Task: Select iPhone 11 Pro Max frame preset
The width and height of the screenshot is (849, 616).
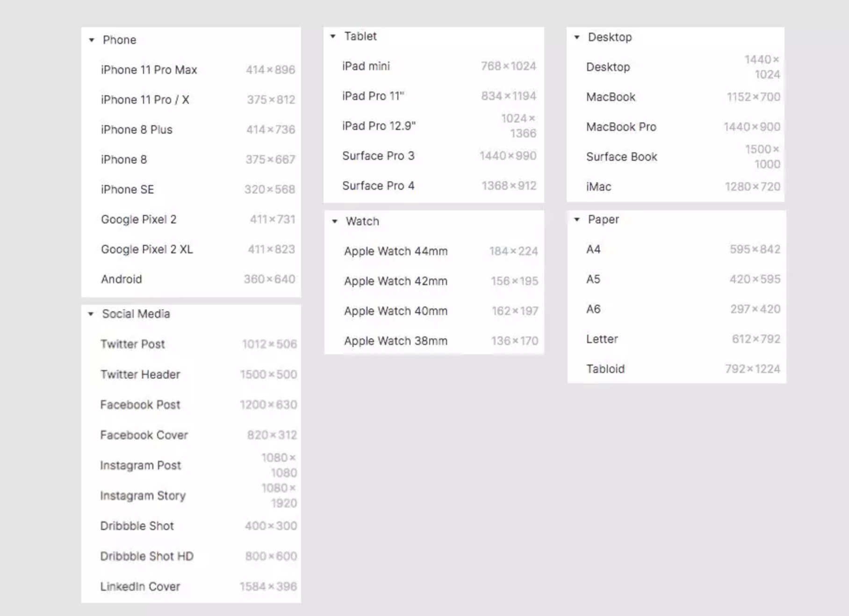Action: coord(191,70)
